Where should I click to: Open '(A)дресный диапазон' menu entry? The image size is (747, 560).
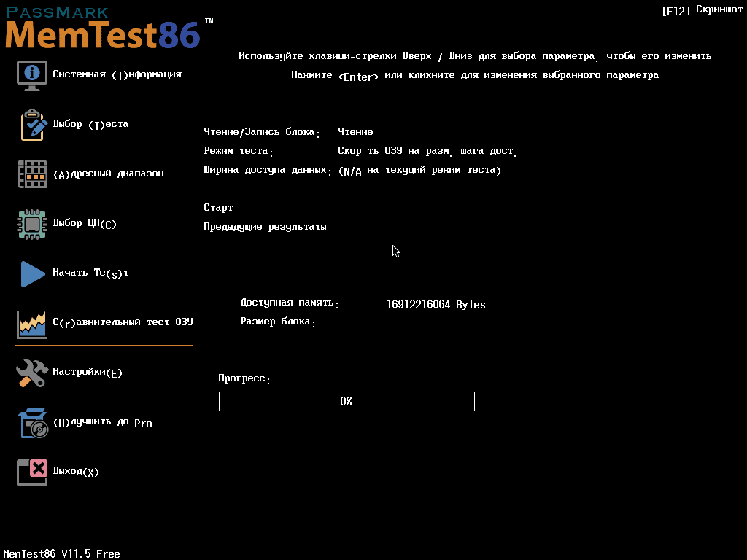[108, 174]
